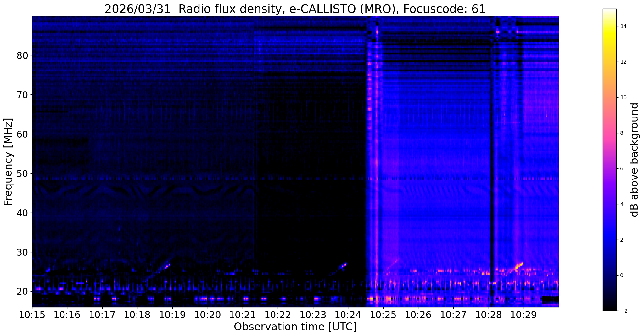Click the colorbar tick label 8
644x336 pixels.
coord(621,133)
